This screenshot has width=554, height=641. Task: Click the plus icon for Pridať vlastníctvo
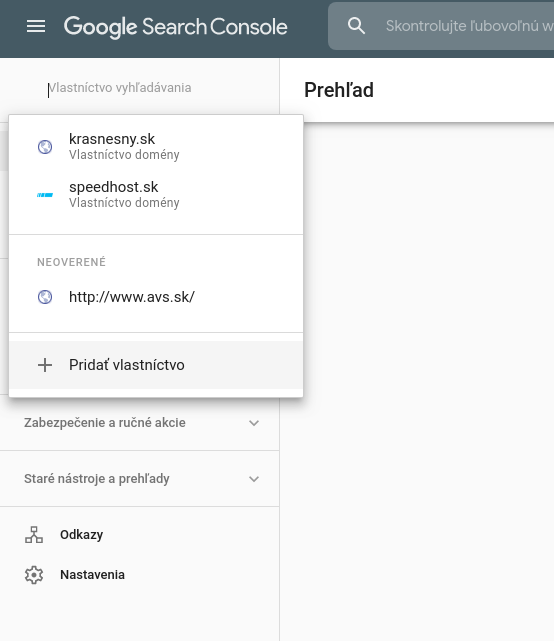[45, 365]
